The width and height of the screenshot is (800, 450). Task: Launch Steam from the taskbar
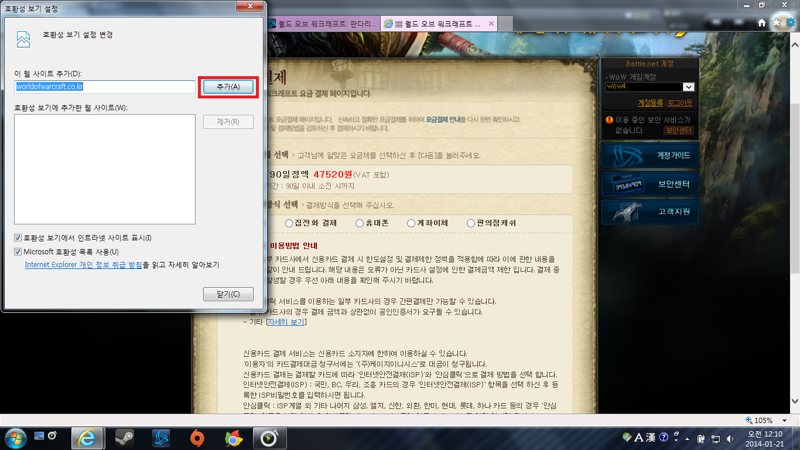(124, 438)
